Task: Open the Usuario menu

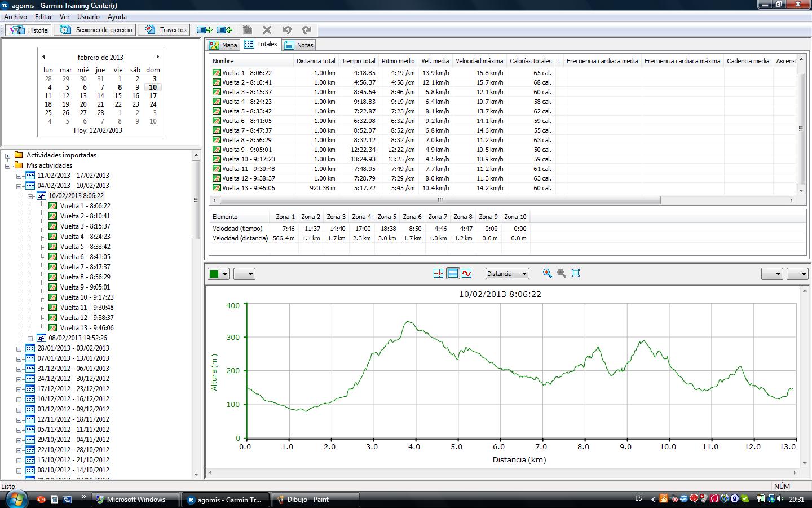Action: point(88,17)
